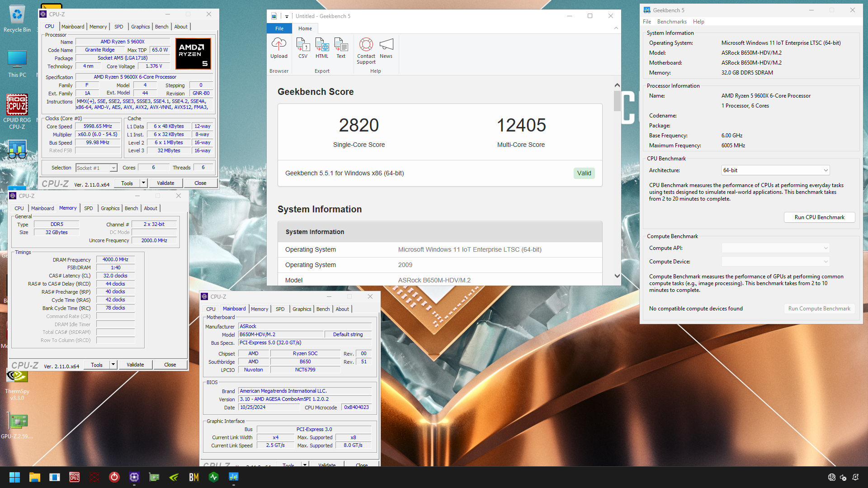Viewport: 868px width, 488px height.
Task: Click the ROG CPU-Z taskbar icon
Action: pos(75,477)
